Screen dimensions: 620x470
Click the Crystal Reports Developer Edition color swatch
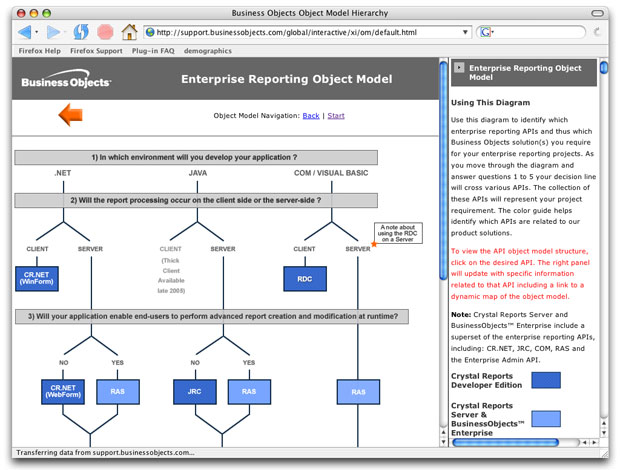pyautogui.click(x=546, y=380)
